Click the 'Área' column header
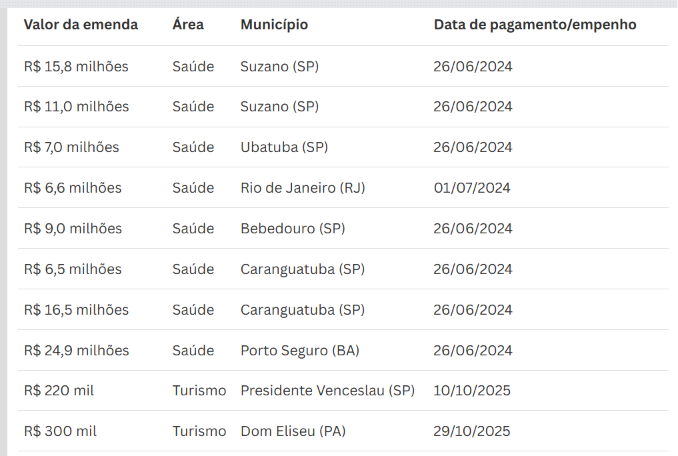 [188, 24]
